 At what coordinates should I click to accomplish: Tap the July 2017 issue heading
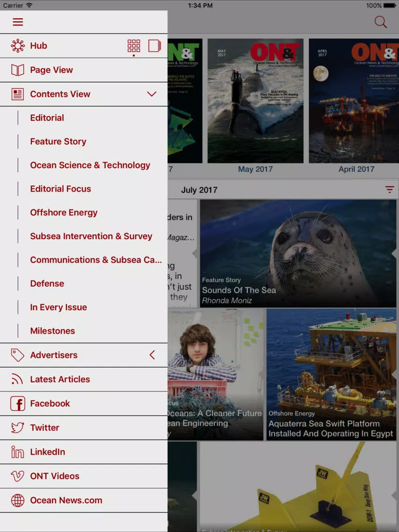(199, 190)
